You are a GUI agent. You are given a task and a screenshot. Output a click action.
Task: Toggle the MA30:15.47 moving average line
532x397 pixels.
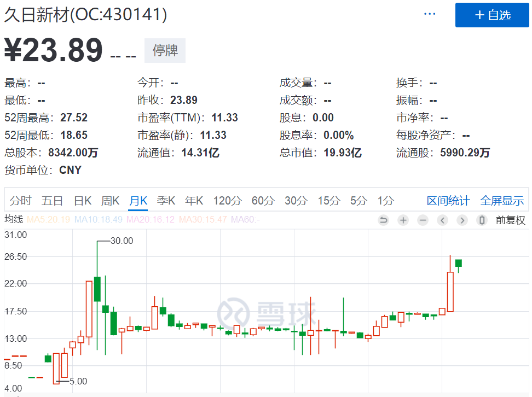tap(203, 219)
